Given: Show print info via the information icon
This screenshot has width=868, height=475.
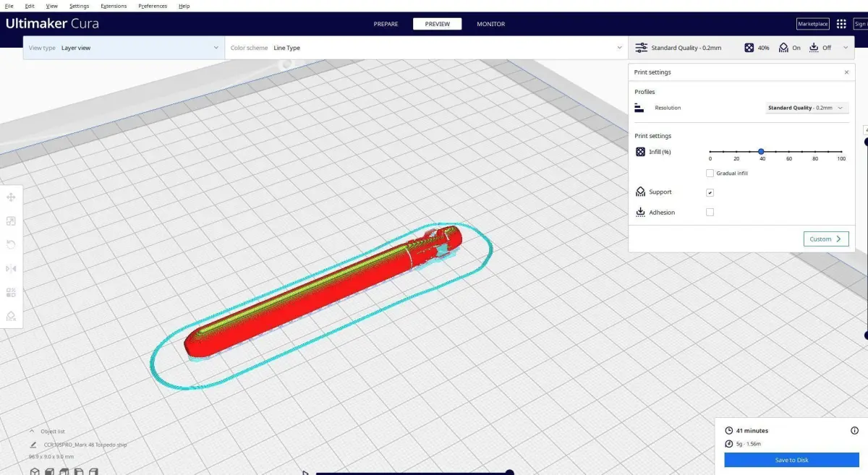Looking at the screenshot, I should click(x=855, y=430).
